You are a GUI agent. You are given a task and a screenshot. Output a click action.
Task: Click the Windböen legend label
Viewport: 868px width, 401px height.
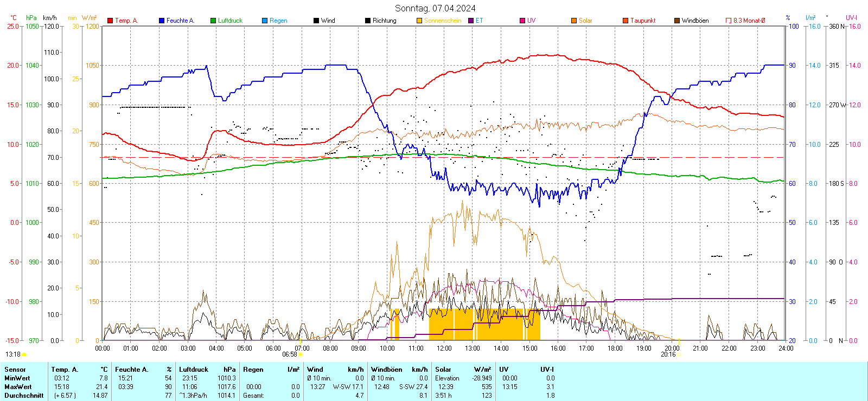tap(695, 21)
